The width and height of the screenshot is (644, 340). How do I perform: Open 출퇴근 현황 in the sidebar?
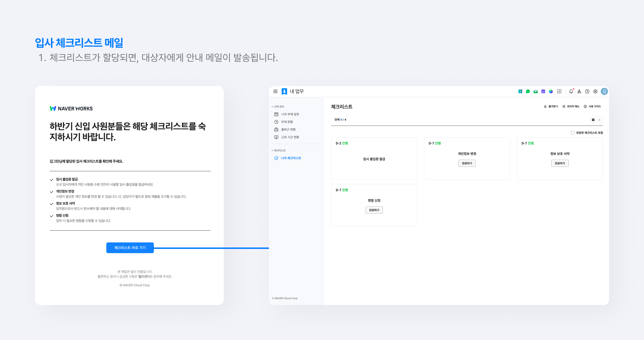288,129
